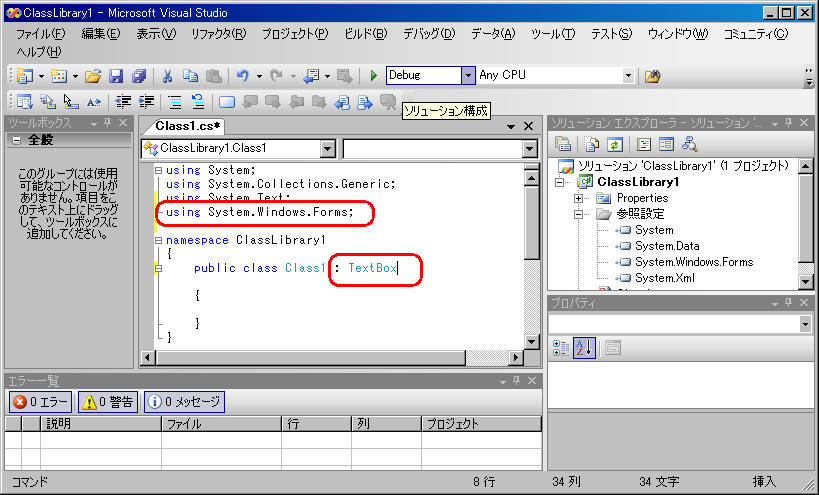Open the Any CPU platform dropdown
Image resolution: width=819 pixels, height=495 pixels.
coord(628,75)
